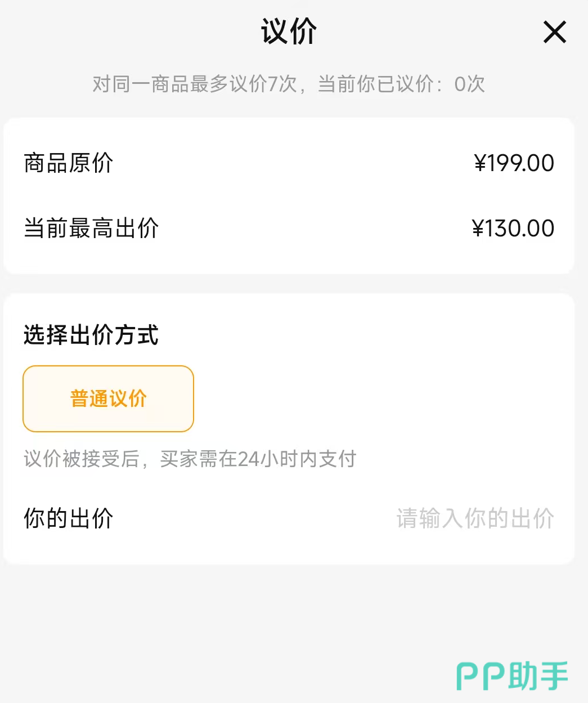This screenshot has width=588, height=703.
Task: Click the 你的出价 field label
Action: (x=69, y=518)
